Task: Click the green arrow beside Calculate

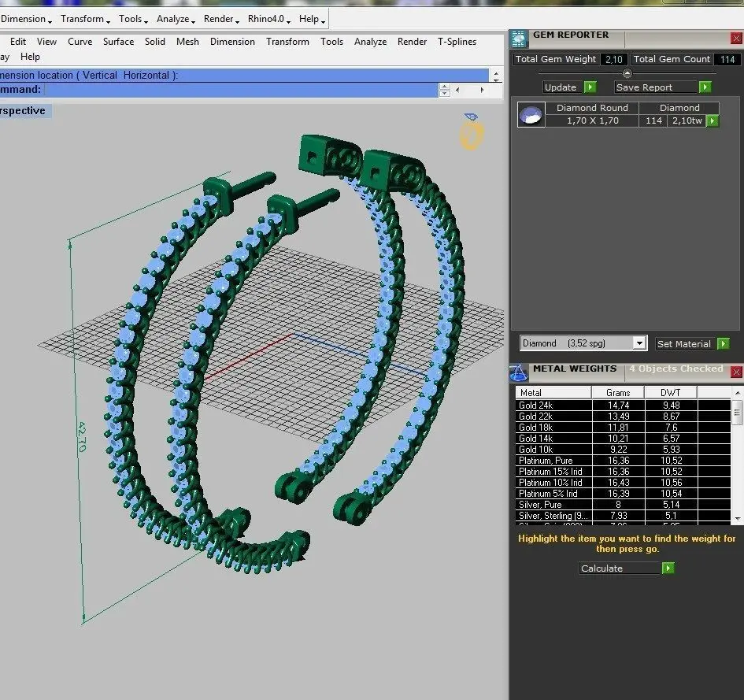Action: (x=668, y=568)
